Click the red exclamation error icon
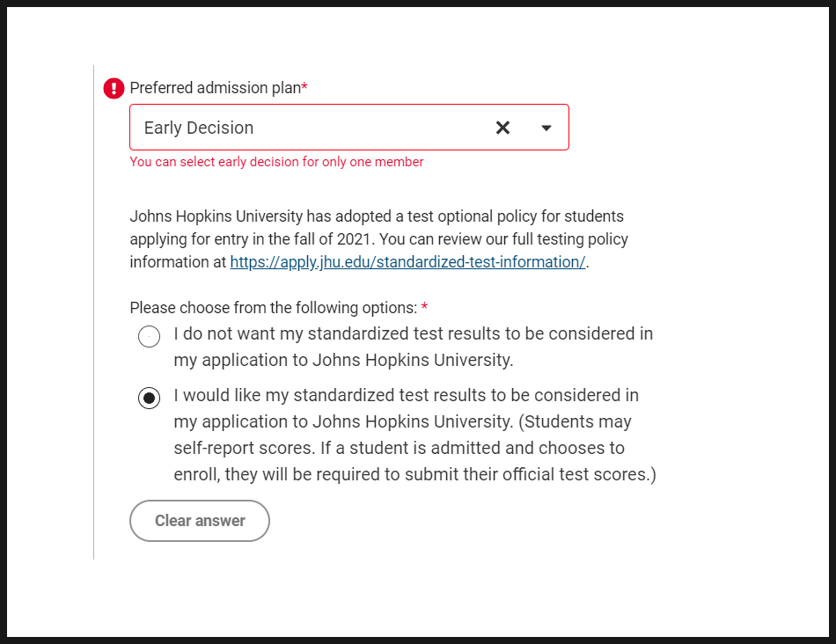 (x=114, y=88)
